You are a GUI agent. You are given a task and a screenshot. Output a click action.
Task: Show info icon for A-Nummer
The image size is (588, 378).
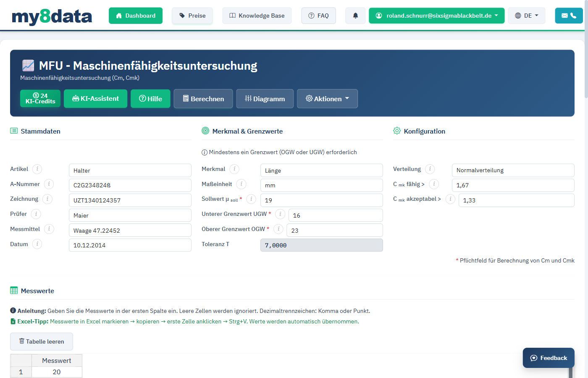[x=49, y=184]
